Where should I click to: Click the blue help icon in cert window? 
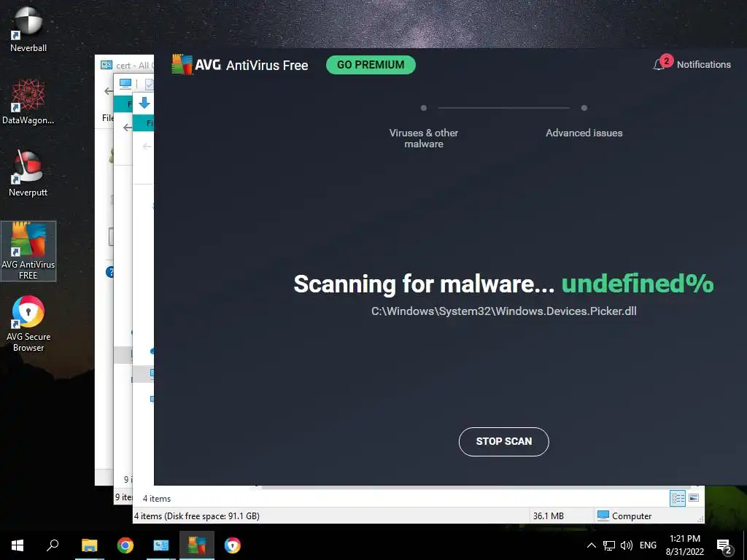(109, 272)
